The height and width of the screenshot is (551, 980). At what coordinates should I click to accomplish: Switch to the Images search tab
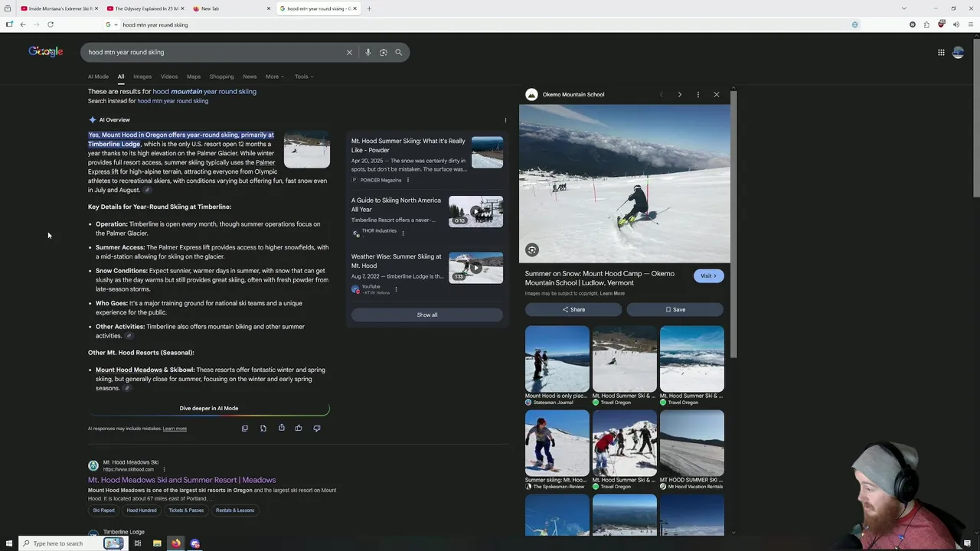point(142,77)
